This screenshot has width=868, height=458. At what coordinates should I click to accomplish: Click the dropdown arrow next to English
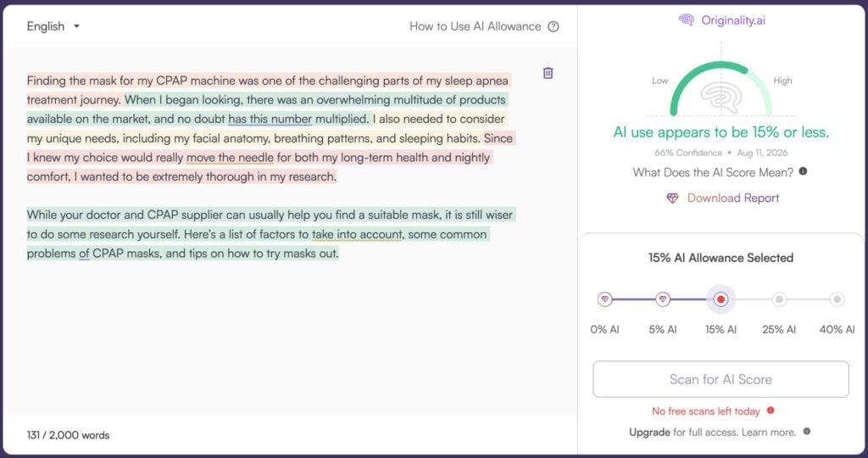[76, 26]
